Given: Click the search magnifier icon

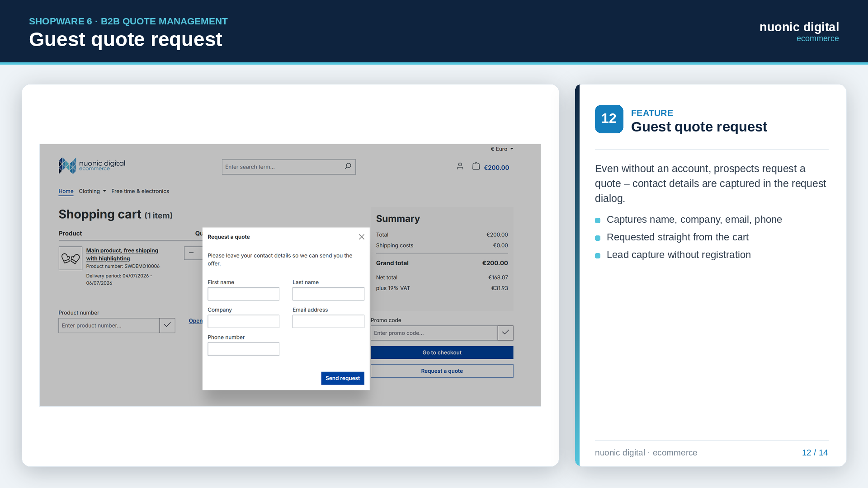Looking at the screenshot, I should click(348, 166).
